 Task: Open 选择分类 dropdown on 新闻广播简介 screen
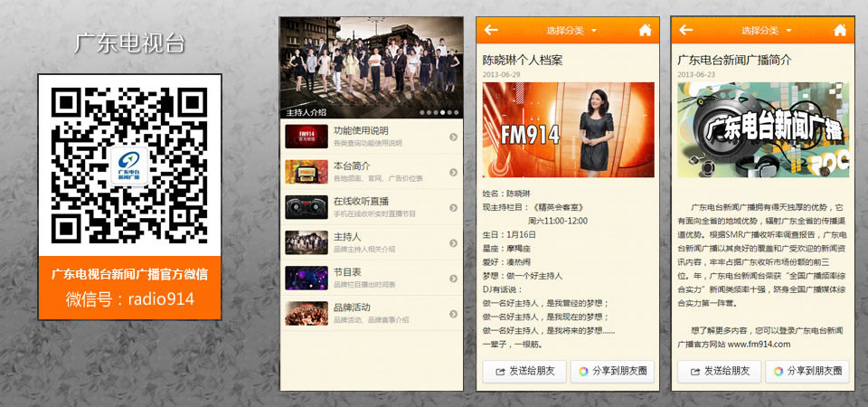point(767,31)
